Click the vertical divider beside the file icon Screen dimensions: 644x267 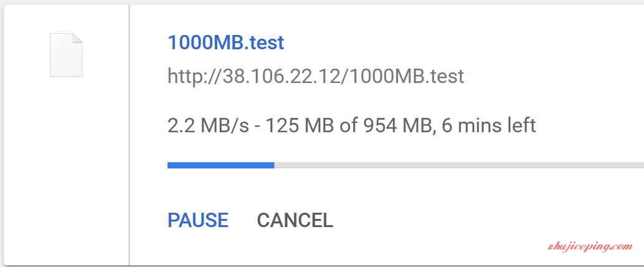click(x=130, y=135)
